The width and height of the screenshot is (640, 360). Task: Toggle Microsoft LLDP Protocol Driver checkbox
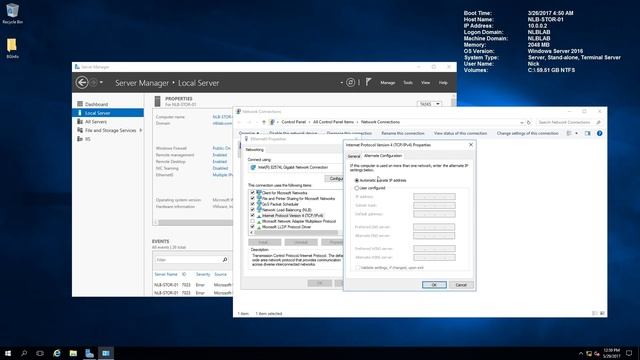click(252, 227)
